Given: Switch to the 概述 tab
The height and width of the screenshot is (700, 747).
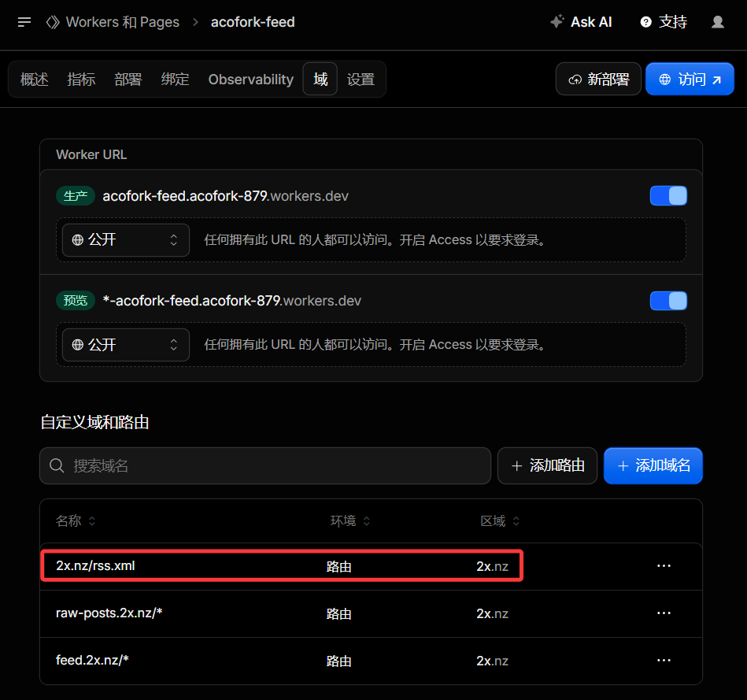Looking at the screenshot, I should point(35,79).
